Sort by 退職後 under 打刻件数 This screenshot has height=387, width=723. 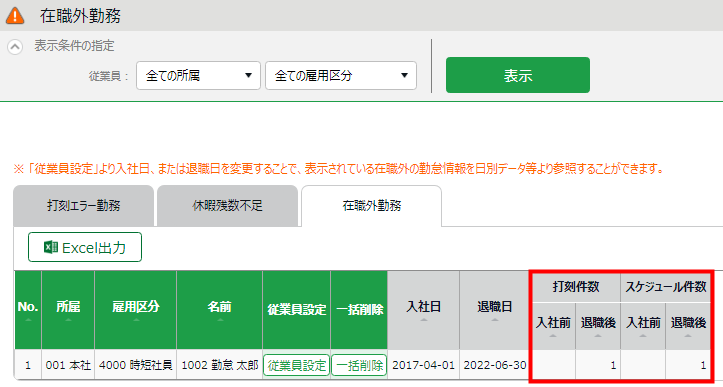598,326
